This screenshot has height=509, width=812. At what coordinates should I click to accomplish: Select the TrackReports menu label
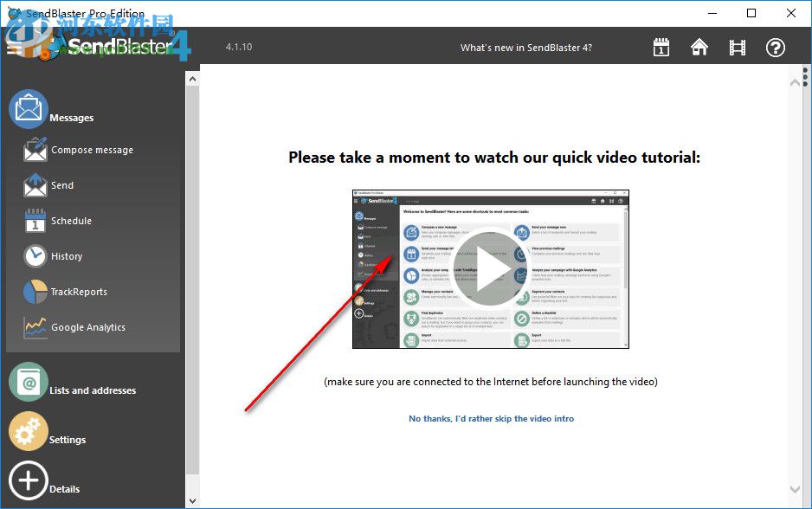(79, 292)
